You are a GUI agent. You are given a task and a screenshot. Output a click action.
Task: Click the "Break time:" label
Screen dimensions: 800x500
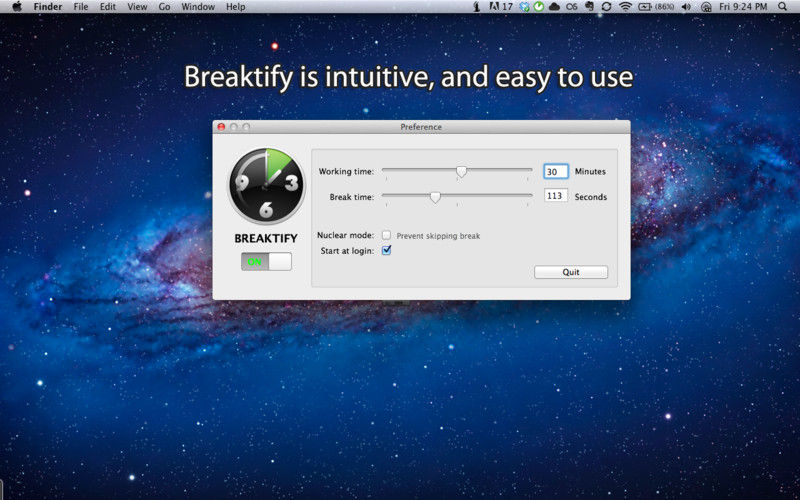tap(352, 197)
